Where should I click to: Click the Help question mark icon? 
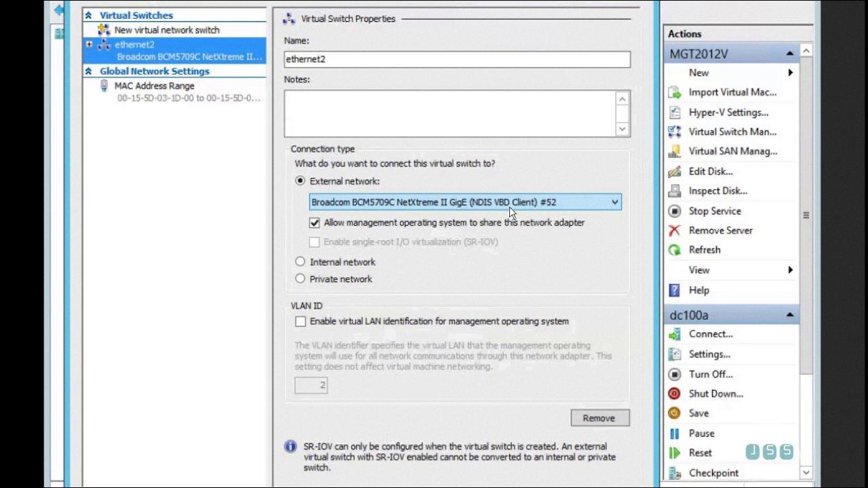click(674, 290)
